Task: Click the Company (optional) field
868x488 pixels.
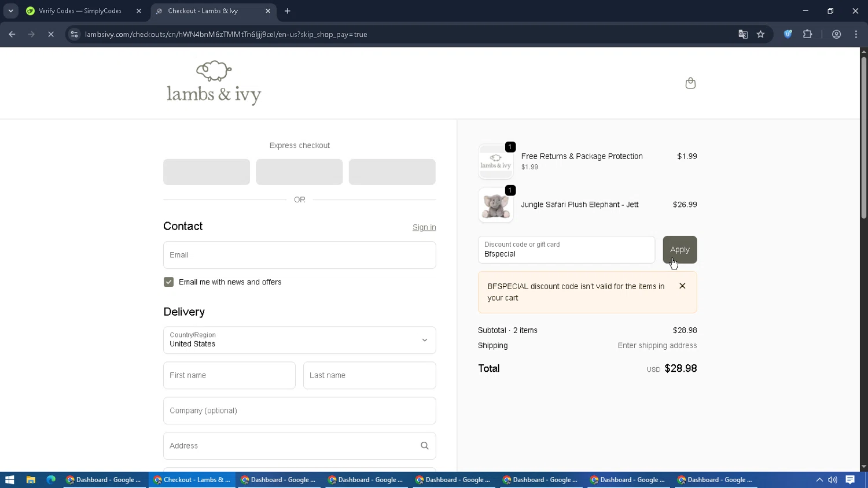Action: pyautogui.click(x=299, y=411)
